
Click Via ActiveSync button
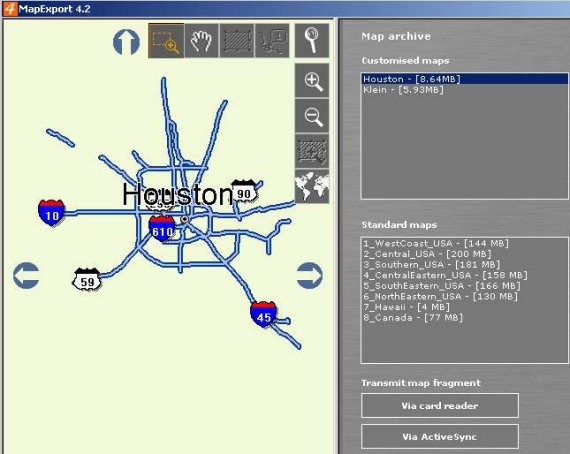point(440,437)
